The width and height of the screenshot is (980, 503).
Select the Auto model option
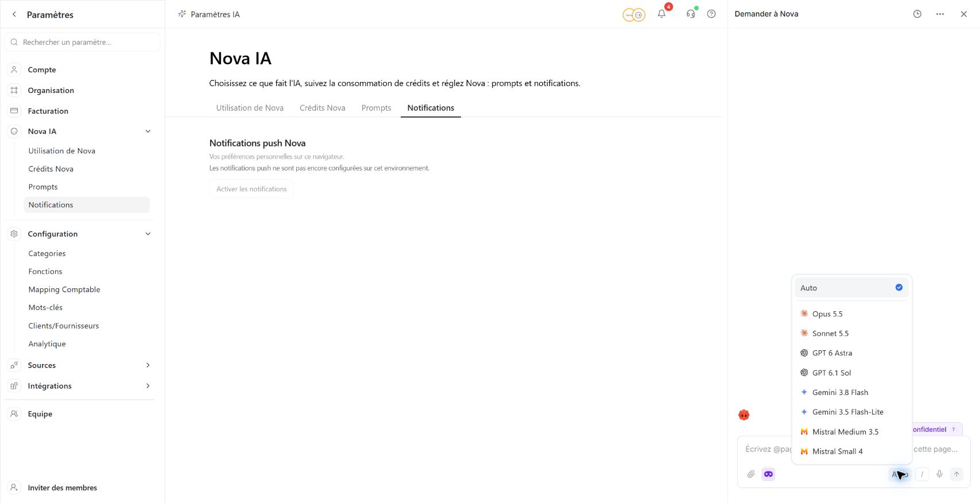(x=851, y=288)
